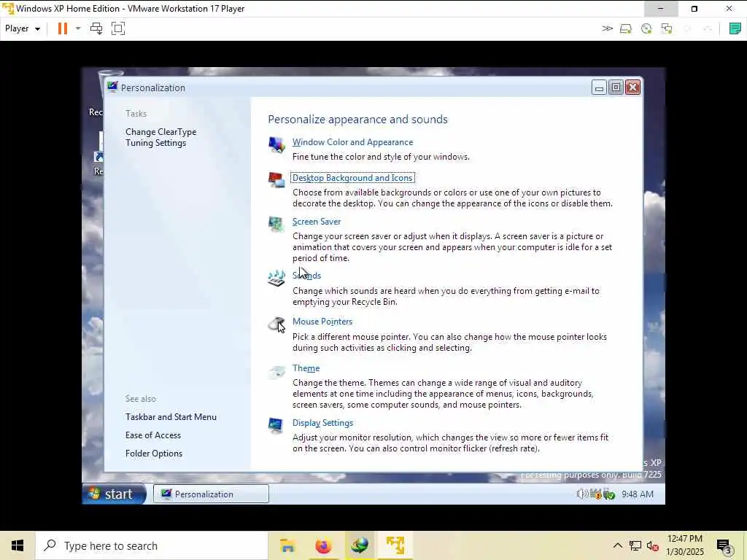The image size is (747, 560).
Task: Open Folder Options under See also
Action: click(x=154, y=454)
